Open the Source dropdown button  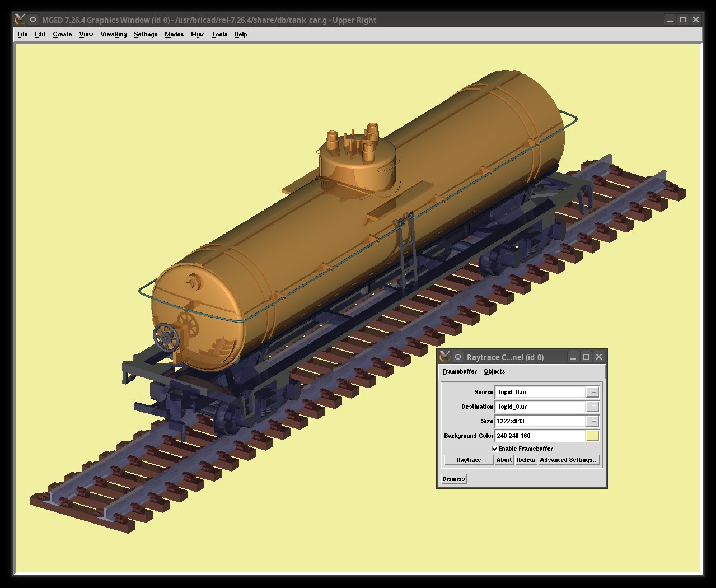tap(593, 392)
